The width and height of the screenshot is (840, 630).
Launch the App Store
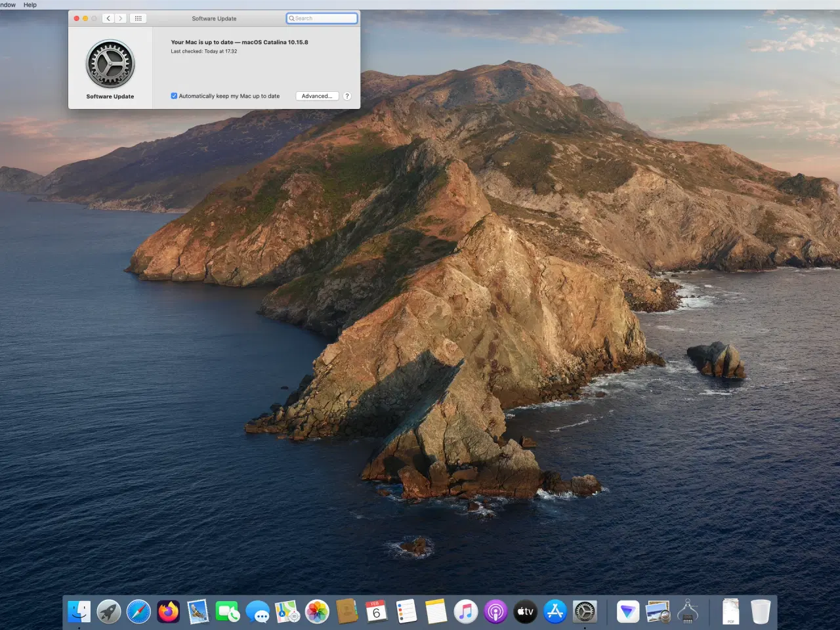point(555,611)
